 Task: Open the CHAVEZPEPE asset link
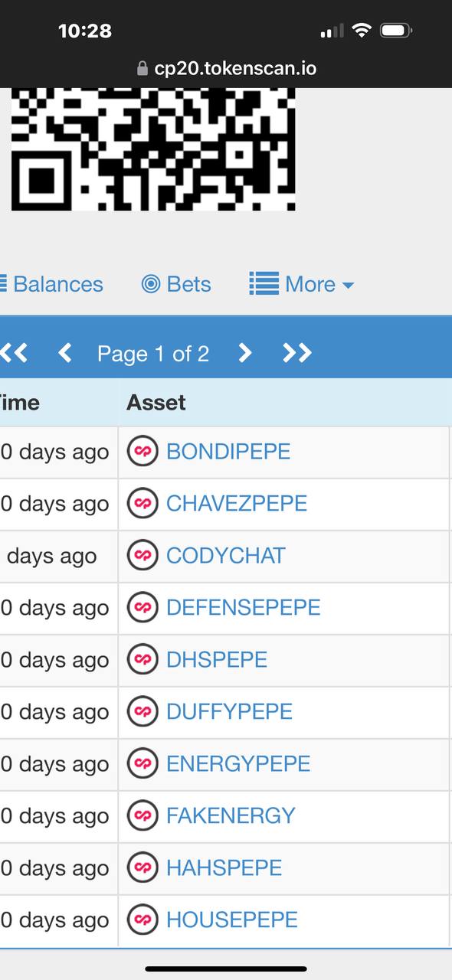[237, 503]
